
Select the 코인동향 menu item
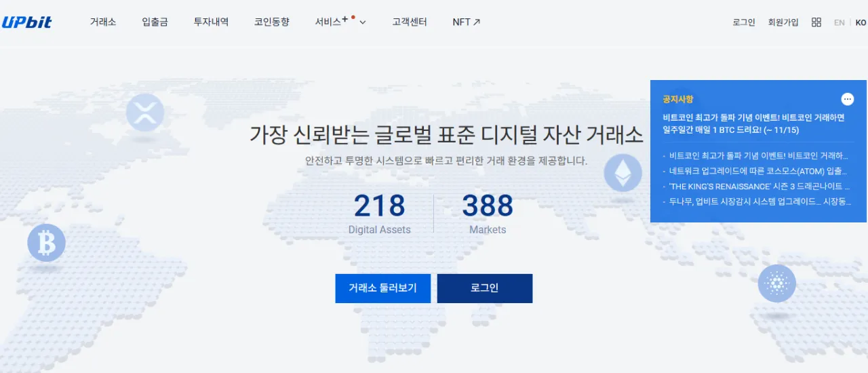click(x=271, y=22)
